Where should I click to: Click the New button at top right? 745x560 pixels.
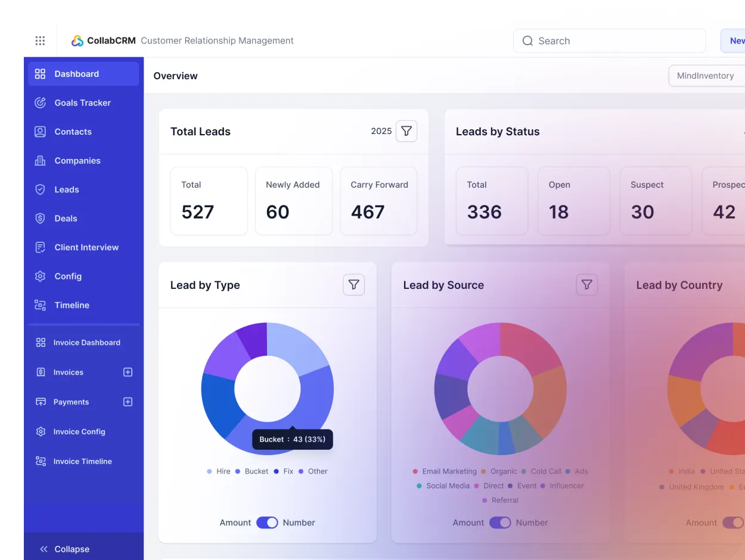735,41
